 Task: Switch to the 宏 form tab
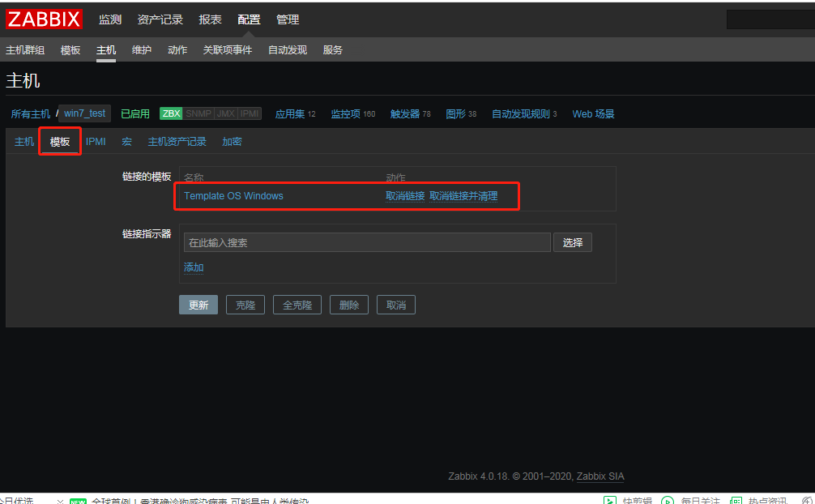127,142
